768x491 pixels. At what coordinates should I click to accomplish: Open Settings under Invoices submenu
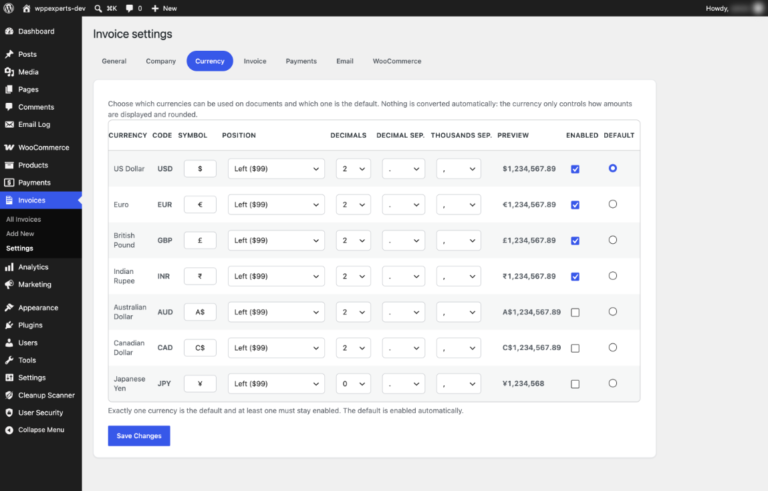(20, 248)
